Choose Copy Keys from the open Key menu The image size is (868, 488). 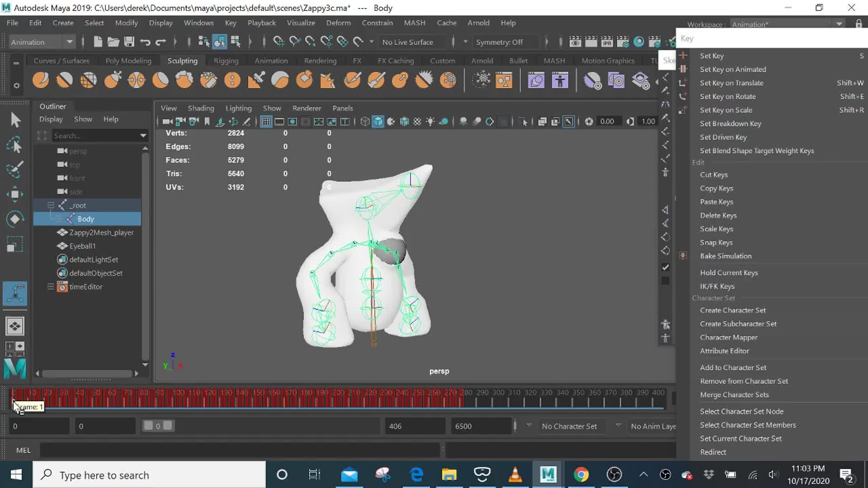716,188
